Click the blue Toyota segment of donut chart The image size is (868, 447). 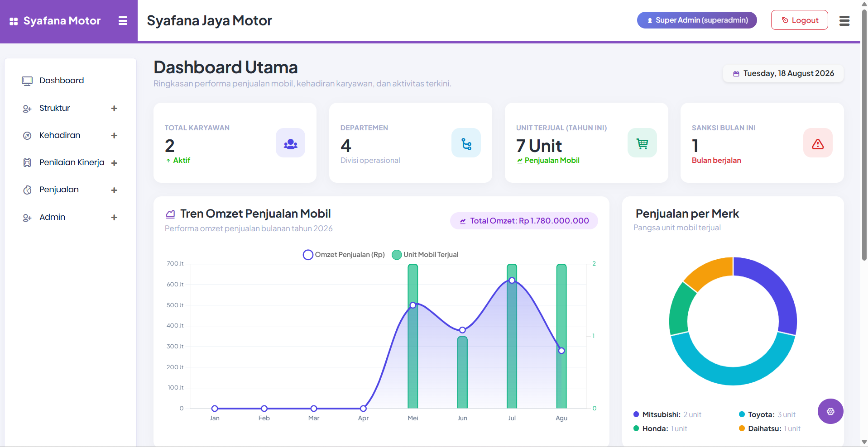[x=734, y=375]
